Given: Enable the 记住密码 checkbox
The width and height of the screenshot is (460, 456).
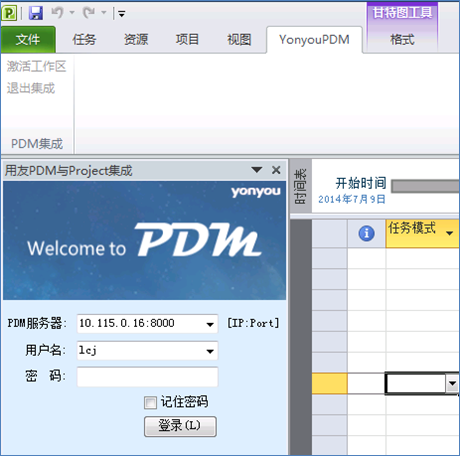Looking at the screenshot, I should (150, 402).
